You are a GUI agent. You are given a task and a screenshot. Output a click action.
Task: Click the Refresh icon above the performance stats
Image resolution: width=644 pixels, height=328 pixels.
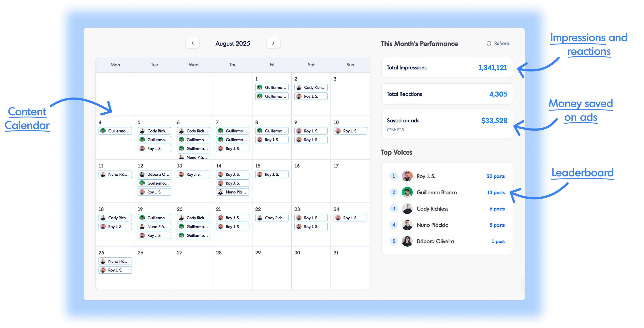click(x=489, y=43)
